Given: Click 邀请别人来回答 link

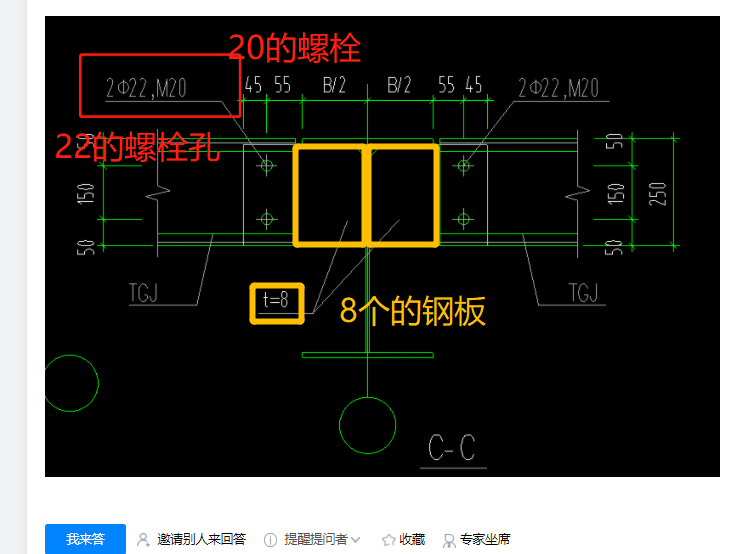Looking at the screenshot, I should click(x=201, y=539).
